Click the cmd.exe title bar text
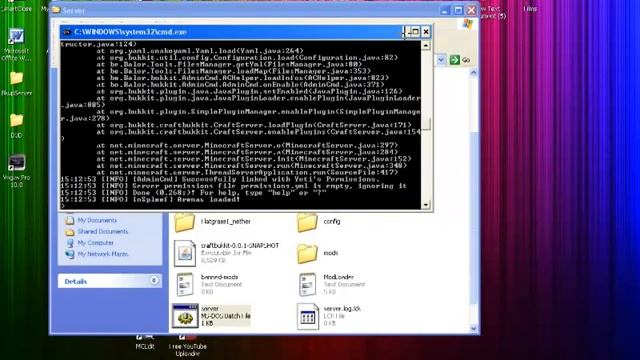 (130, 32)
